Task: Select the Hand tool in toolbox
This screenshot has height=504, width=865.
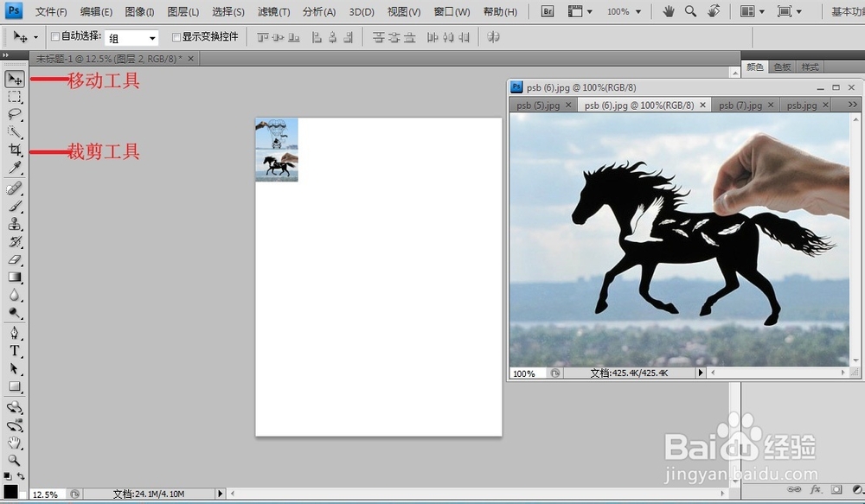Action: tap(15, 443)
